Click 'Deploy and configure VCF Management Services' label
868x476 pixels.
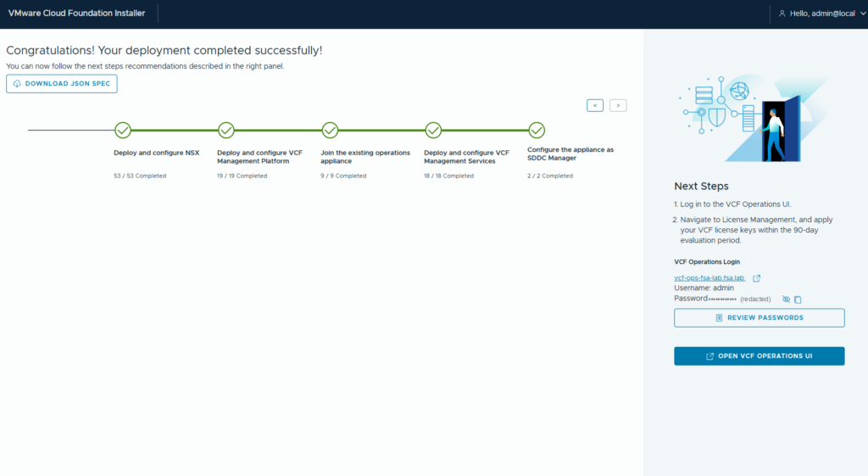click(x=467, y=157)
